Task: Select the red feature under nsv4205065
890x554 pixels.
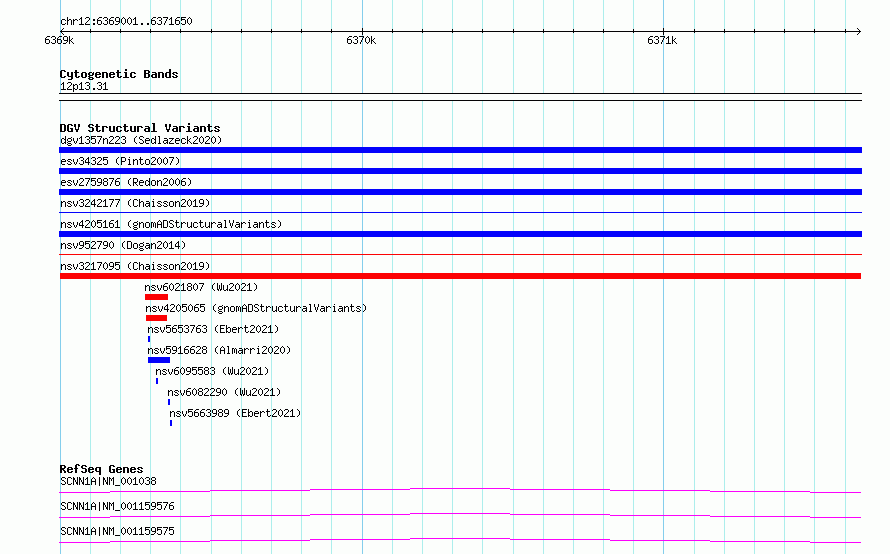Action: (156, 318)
